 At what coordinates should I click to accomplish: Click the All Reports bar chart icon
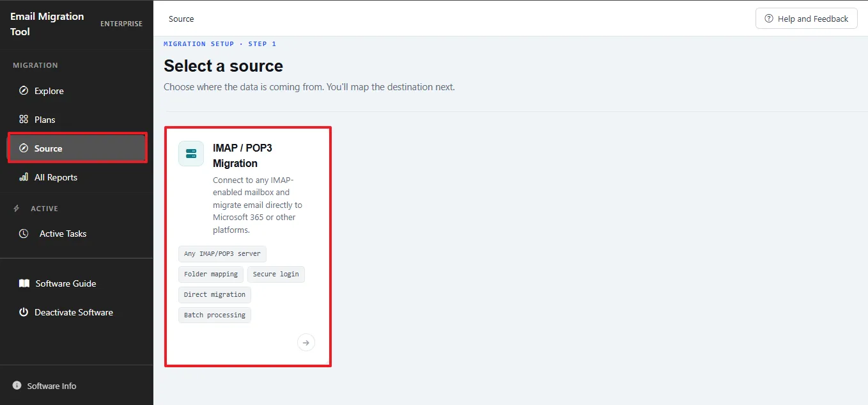(24, 177)
